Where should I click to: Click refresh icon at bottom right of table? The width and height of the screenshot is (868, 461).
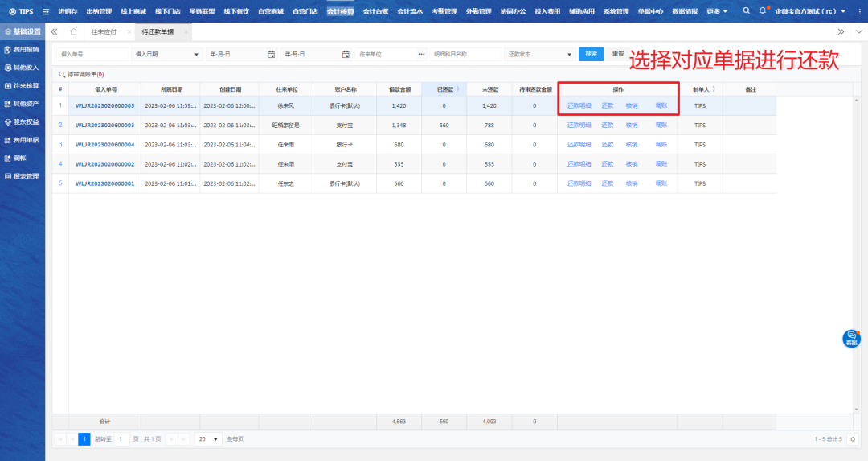853,439
